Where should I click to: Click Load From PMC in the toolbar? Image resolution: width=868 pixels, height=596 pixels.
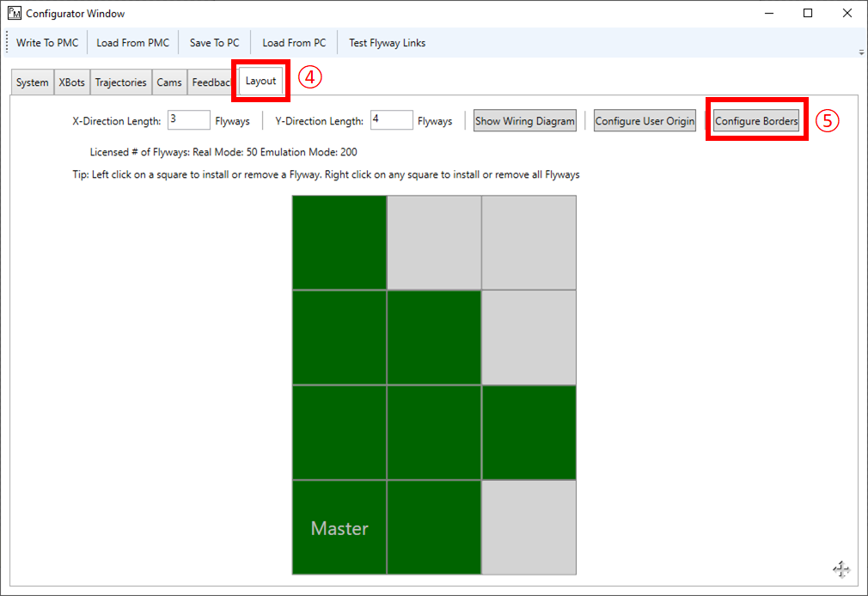click(133, 42)
